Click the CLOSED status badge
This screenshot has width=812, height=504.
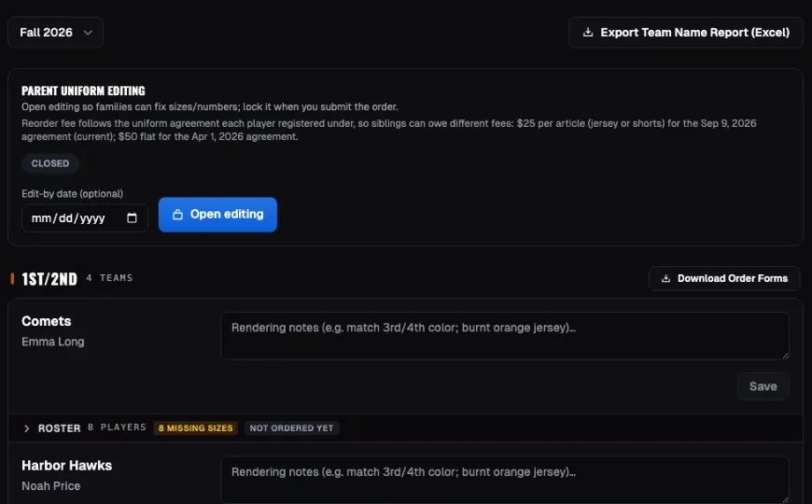[50, 163]
